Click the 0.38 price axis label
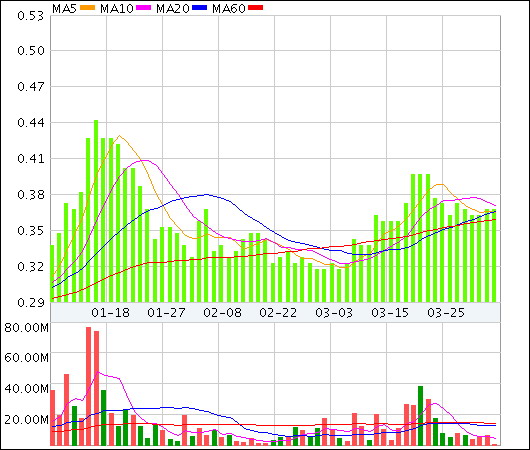The width and height of the screenshot is (530, 450). click(x=31, y=195)
